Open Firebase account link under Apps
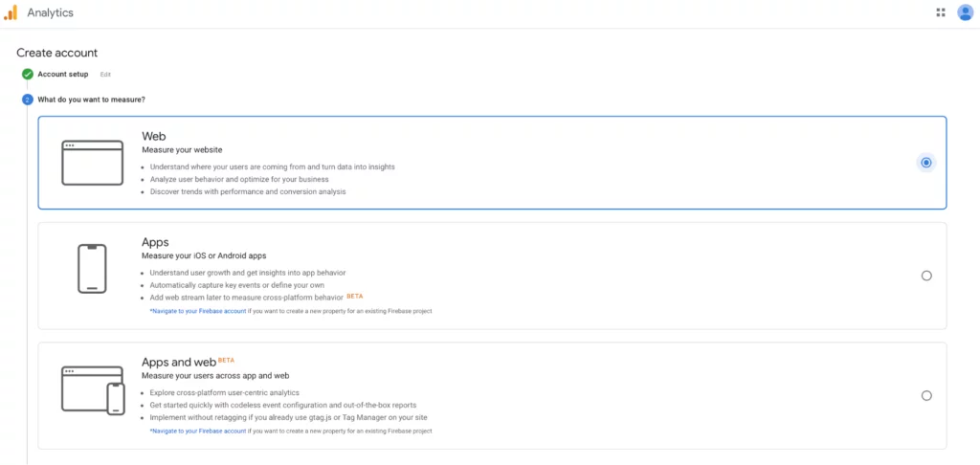The width and height of the screenshot is (980, 465). [198, 311]
